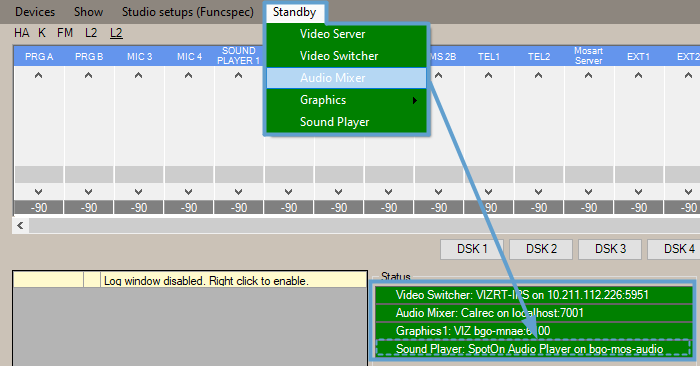700x366 pixels.
Task: Lower PRG A fader with down arrow
Action: click(x=39, y=192)
